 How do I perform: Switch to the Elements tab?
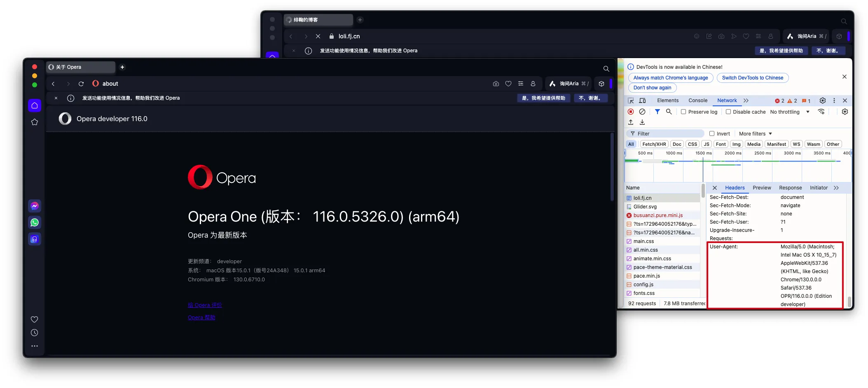pyautogui.click(x=668, y=101)
